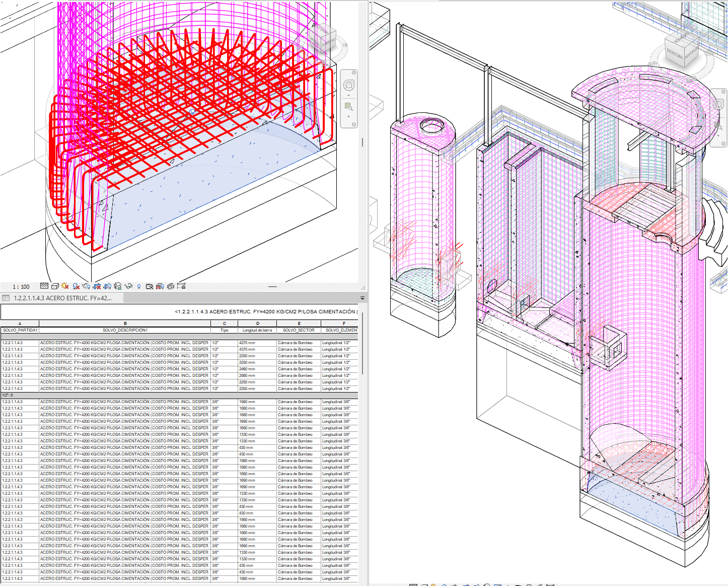This screenshot has height=586, width=728.
Task: Select the 2460 mm bar length cell
Action: (x=257, y=369)
